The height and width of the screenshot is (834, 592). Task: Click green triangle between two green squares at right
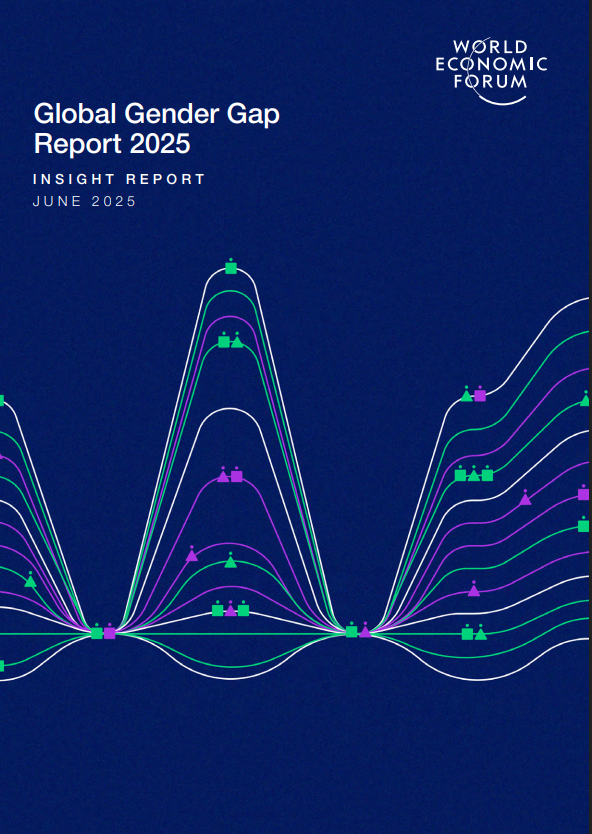[x=474, y=475]
